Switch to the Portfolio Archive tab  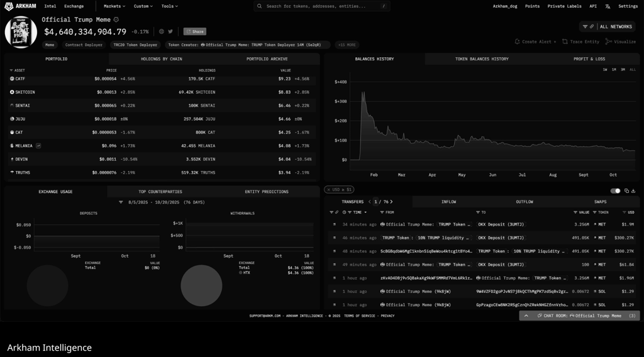click(267, 59)
